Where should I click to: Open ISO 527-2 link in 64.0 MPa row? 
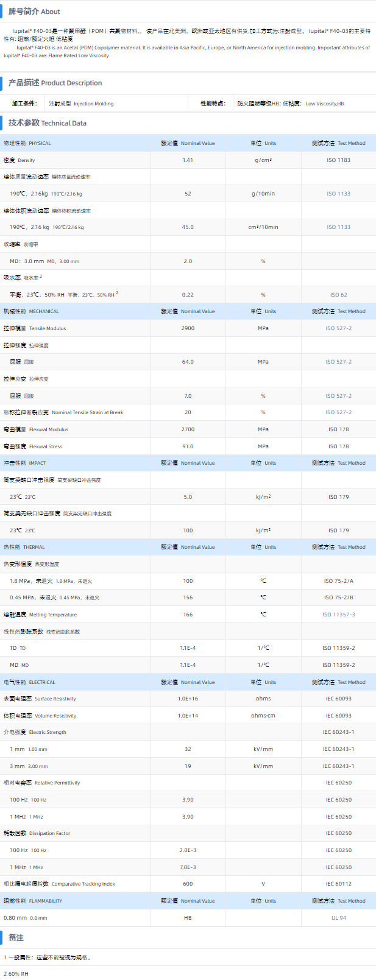click(338, 362)
